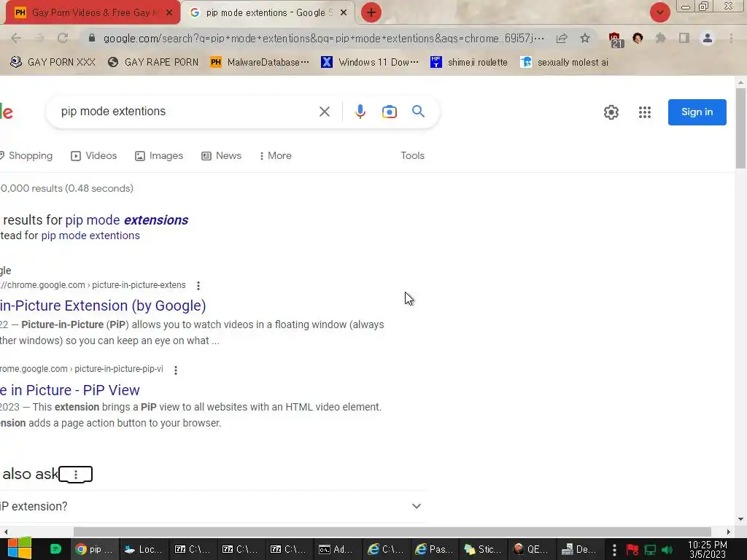747x560 pixels.
Task: Open the MalwareDatabase bookmark
Action: (260, 62)
